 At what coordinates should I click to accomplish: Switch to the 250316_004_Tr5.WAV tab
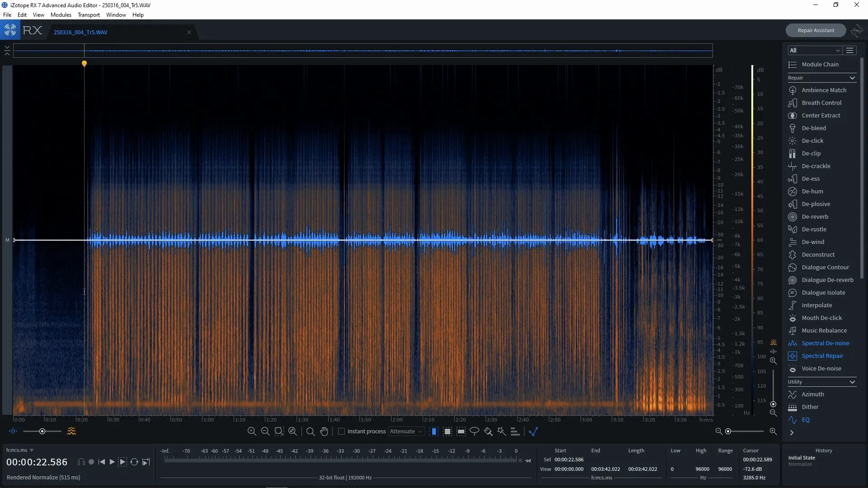point(80,32)
